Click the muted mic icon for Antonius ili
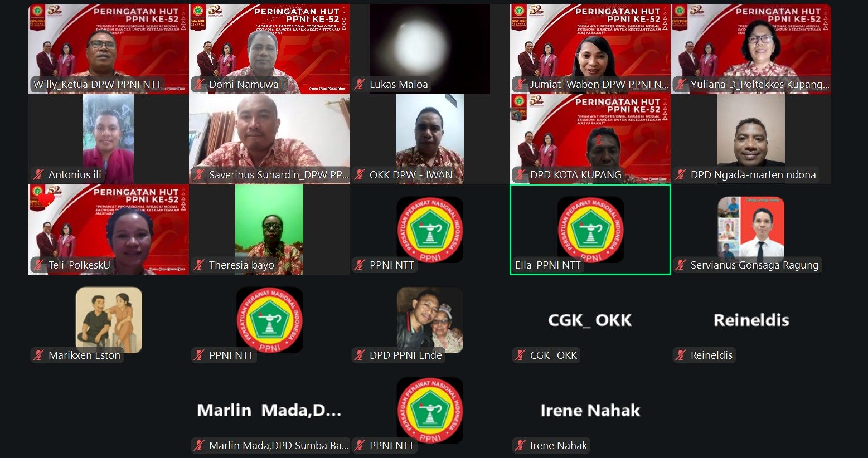The image size is (868, 458). click(x=38, y=175)
